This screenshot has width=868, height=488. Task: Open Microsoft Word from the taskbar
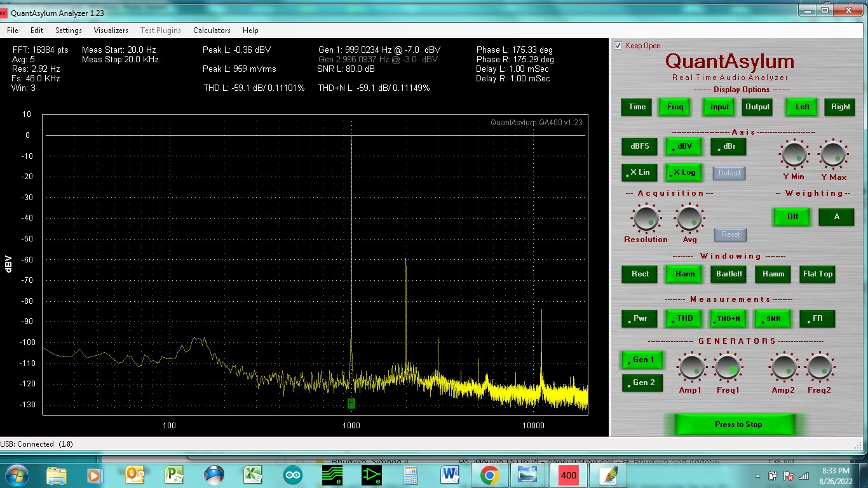point(450,475)
